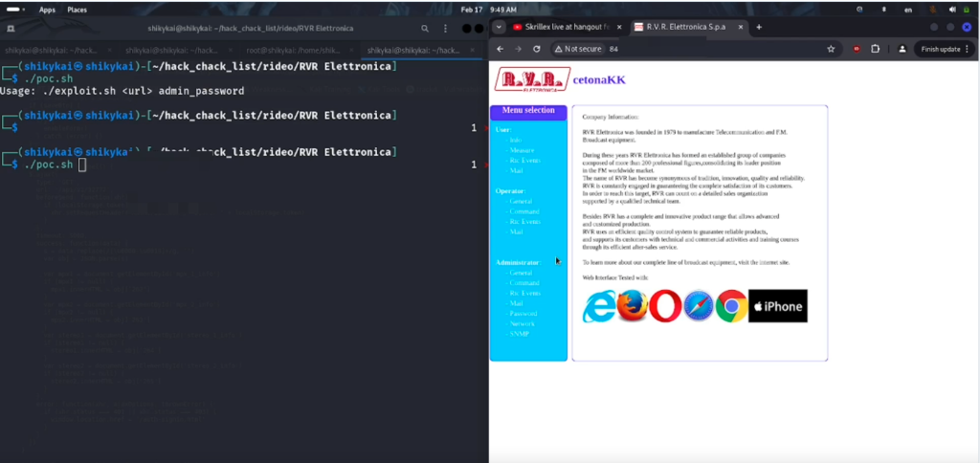
Task: Click the Company Information text
Action: pyautogui.click(x=611, y=117)
